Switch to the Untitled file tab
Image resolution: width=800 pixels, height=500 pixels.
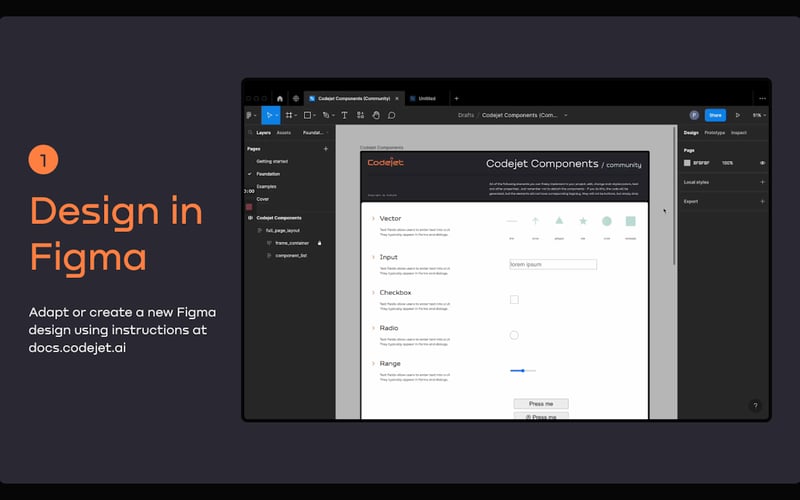427,98
